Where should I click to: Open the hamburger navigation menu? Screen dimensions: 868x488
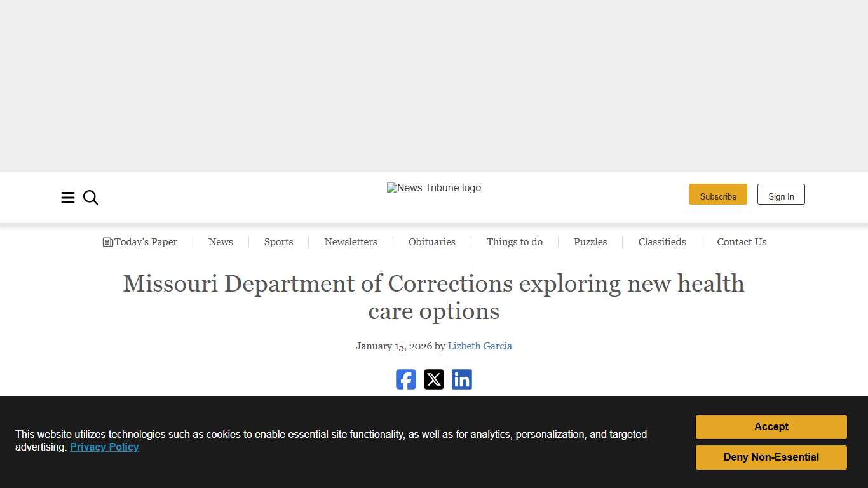pos(68,198)
